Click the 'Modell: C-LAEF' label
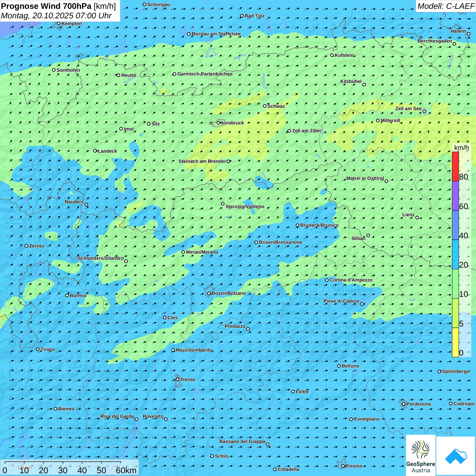The height and width of the screenshot is (476, 476). [445, 6]
